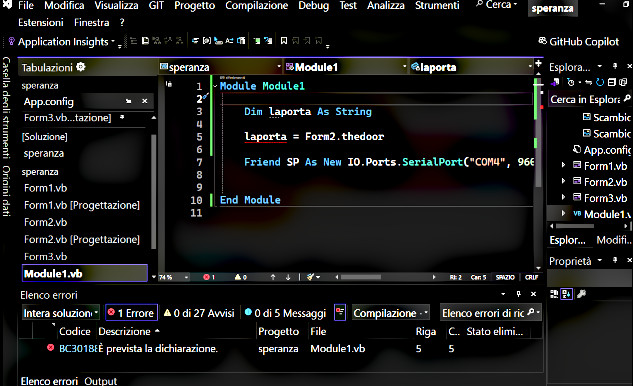The height and width of the screenshot is (386, 633).
Task: Open the Module1 type dropdown
Action: coord(346,67)
